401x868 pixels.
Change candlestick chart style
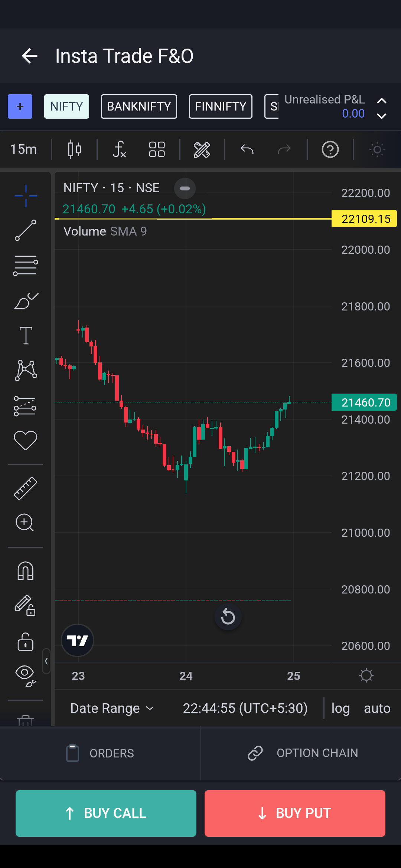pyautogui.click(x=75, y=149)
